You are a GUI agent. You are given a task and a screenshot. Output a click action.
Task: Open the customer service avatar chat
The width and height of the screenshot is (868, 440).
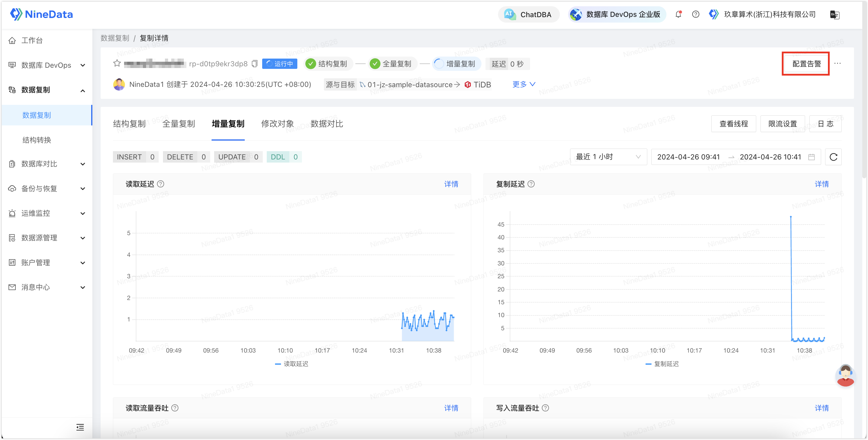point(845,375)
